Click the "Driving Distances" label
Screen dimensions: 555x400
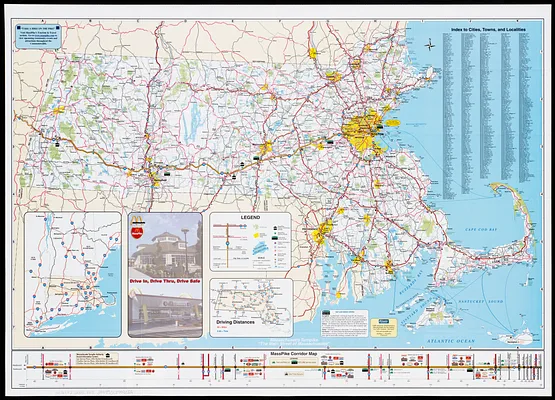235,322
